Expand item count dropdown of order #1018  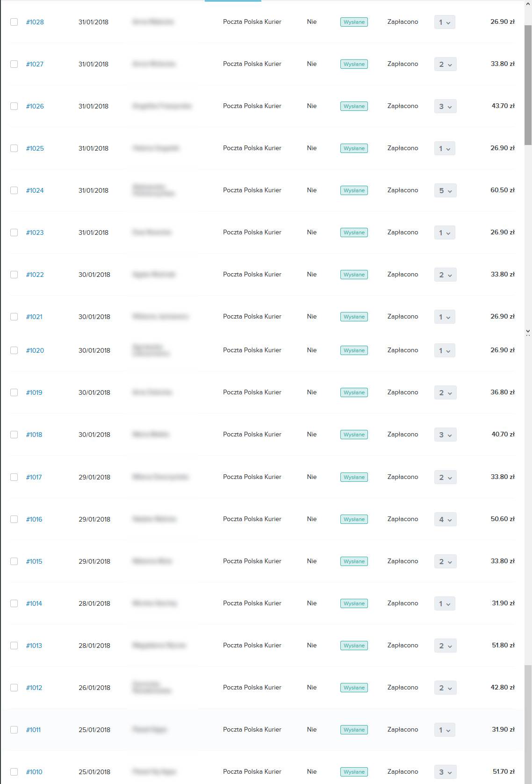coord(445,435)
